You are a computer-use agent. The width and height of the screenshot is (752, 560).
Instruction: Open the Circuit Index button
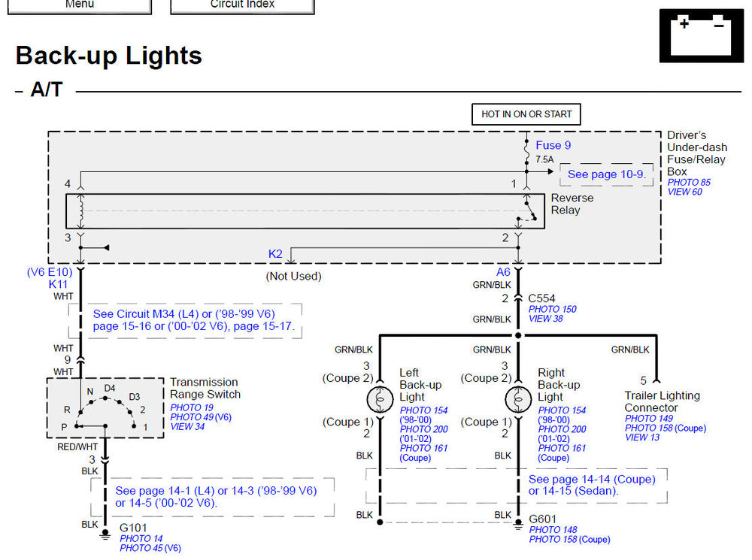(242, 5)
